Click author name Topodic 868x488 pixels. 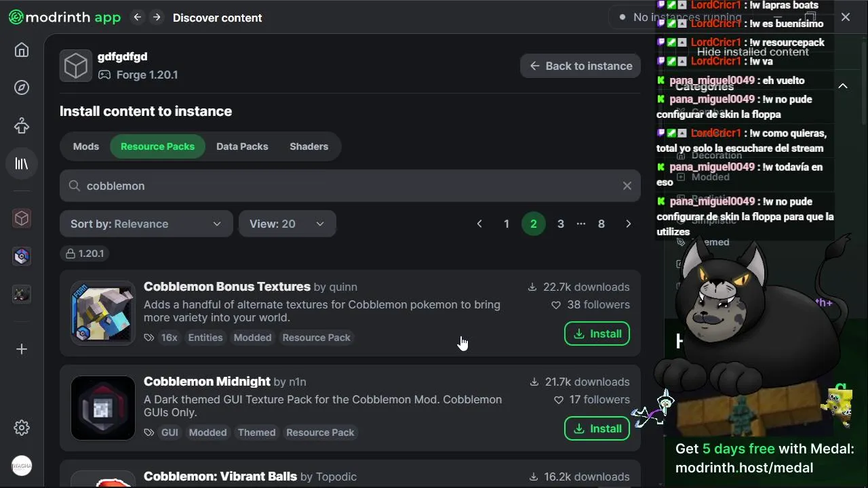(336, 477)
